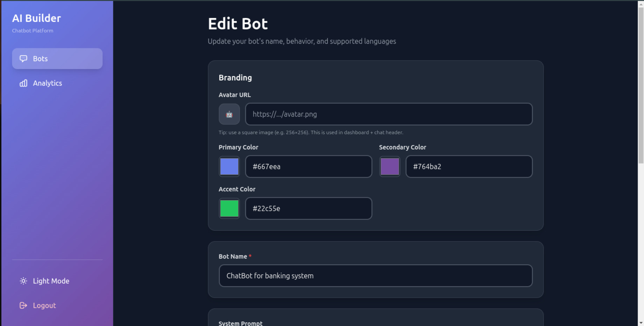This screenshot has height=326, width=644.
Task: Click the Bots chat bubble icon
Action: point(23,59)
